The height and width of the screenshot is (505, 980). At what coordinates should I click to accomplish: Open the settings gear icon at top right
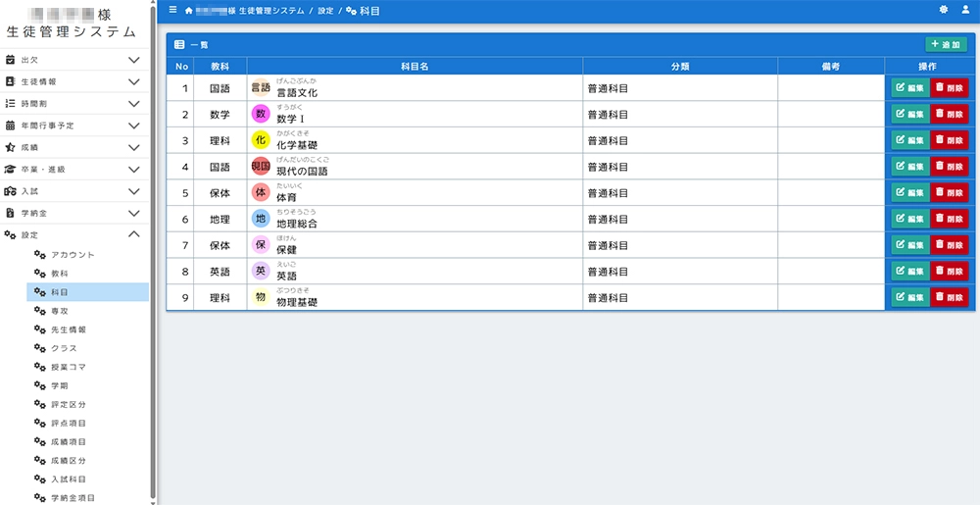(944, 10)
